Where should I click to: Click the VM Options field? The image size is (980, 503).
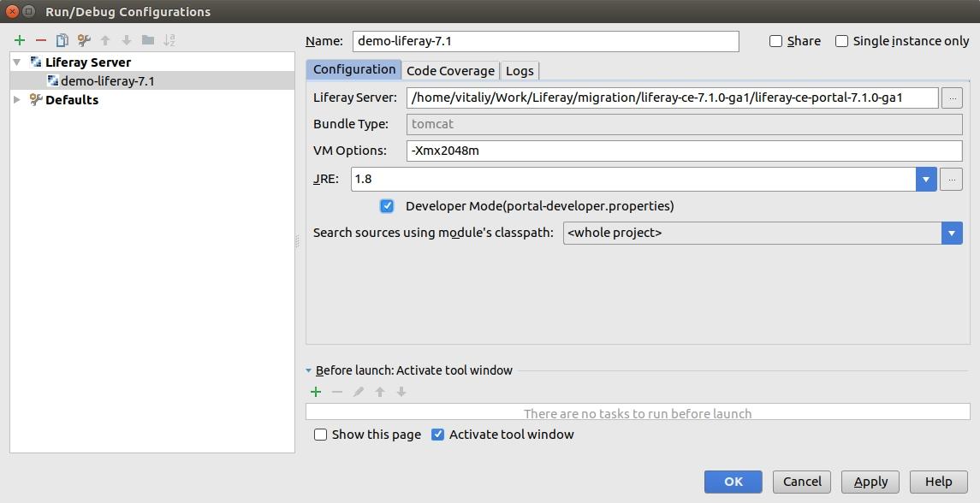pos(685,151)
